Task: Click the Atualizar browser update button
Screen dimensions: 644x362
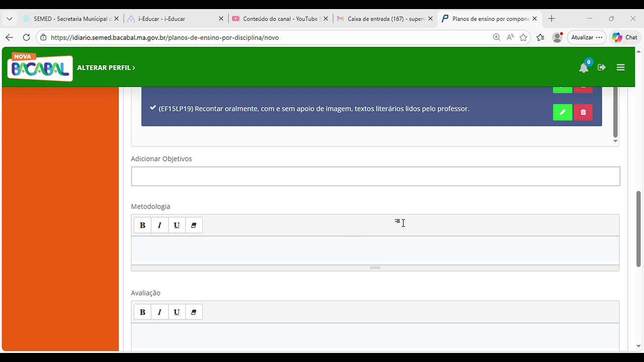Action: click(586, 37)
